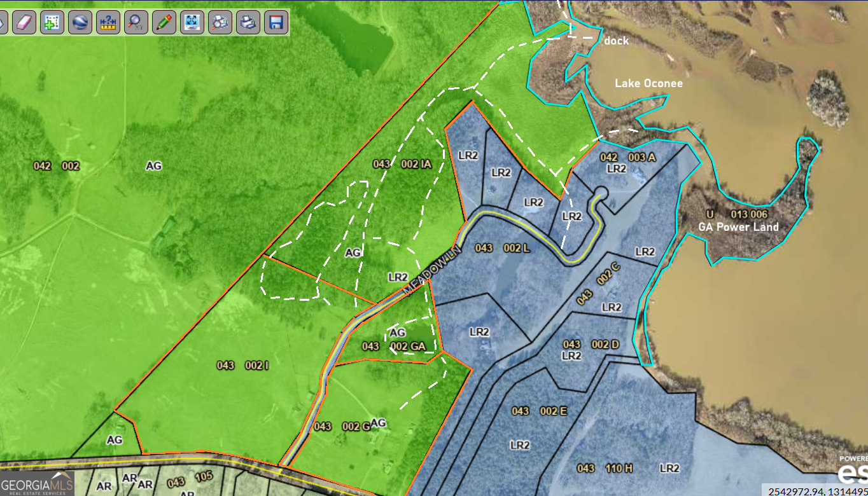This screenshot has height=496, width=868.
Task: Open the find XY coordinate search tool
Action: click(x=136, y=22)
